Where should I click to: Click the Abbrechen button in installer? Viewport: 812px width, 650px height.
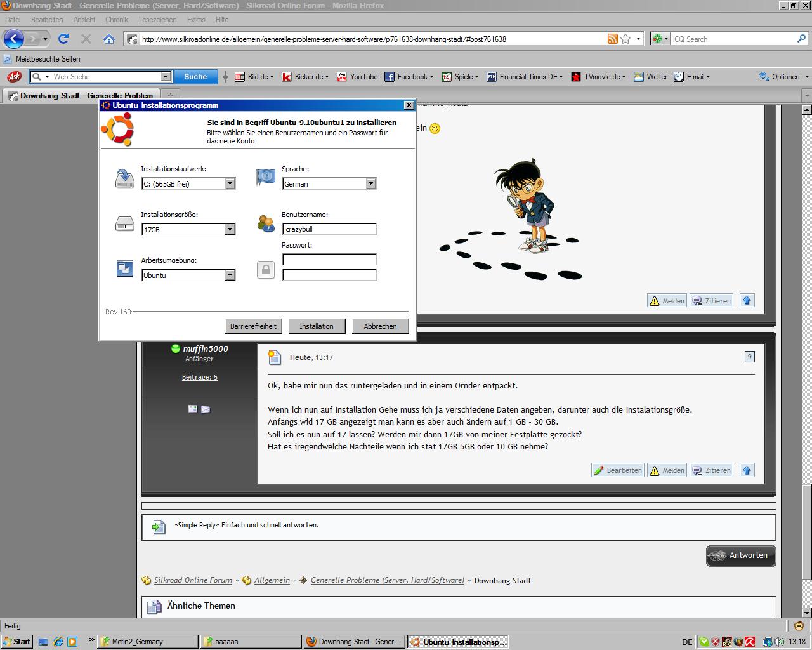click(380, 326)
